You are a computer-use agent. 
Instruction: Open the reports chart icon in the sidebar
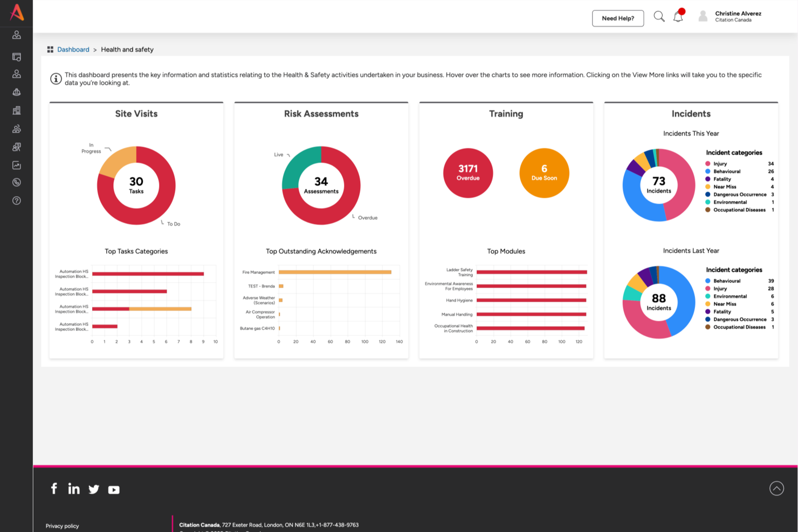coord(16,164)
